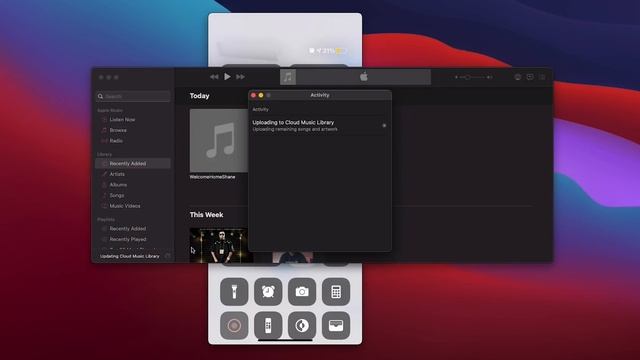The height and width of the screenshot is (360, 640).
Task: Click the high volume speaker icon
Action: 489,77
